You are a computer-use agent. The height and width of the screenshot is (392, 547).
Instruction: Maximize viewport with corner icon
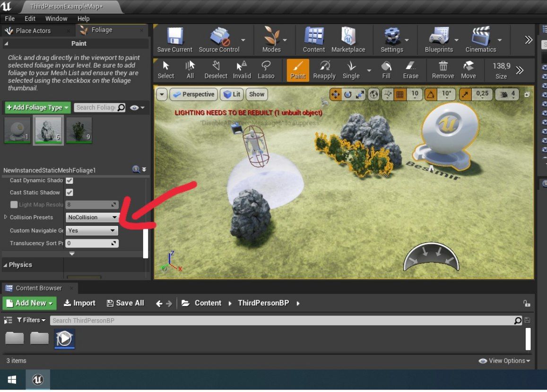click(527, 94)
